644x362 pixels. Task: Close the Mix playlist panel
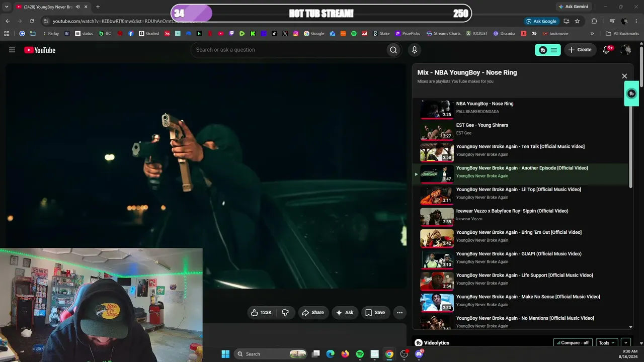(x=624, y=76)
